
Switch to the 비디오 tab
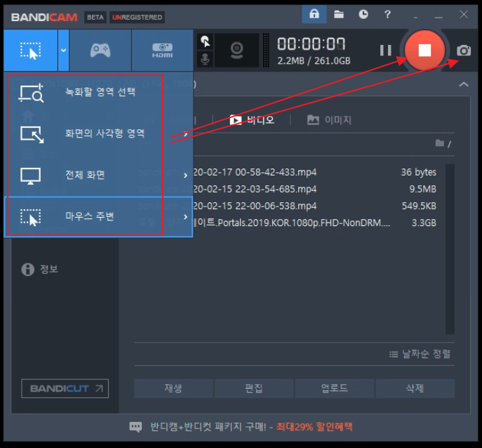coord(252,119)
